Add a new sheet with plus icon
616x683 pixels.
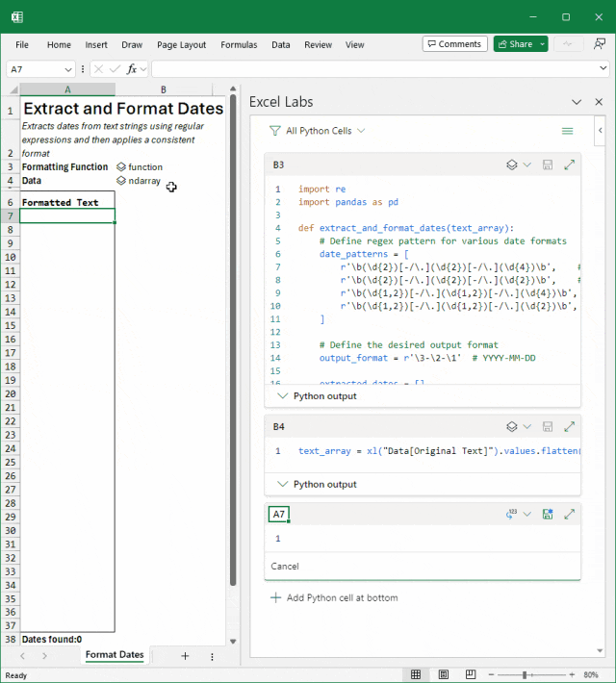(185, 656)
